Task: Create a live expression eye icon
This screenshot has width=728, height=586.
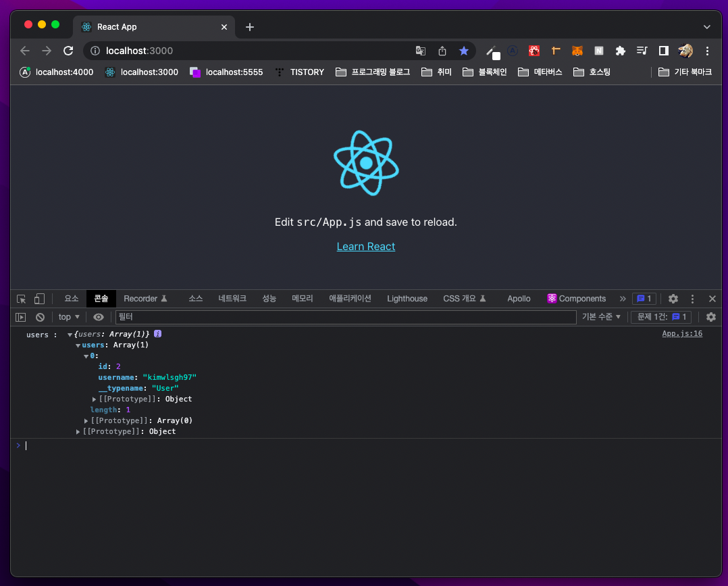Action: pos(99,317)
